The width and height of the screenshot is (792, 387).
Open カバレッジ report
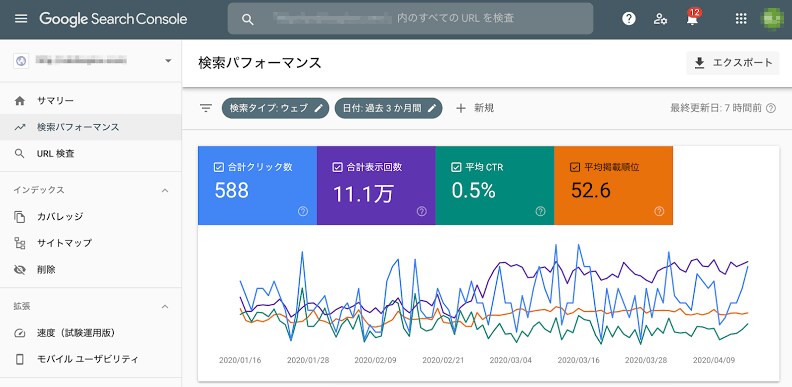tap(90, 217)
